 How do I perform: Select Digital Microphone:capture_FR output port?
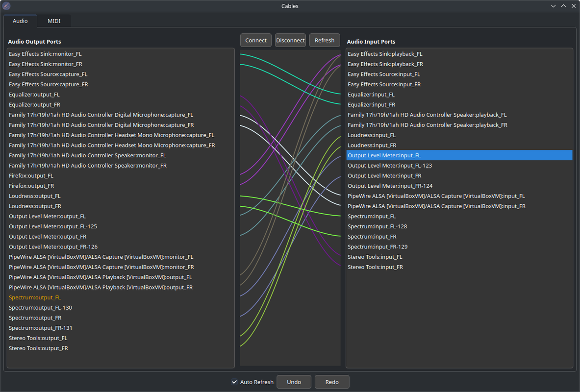coord(121,125)
